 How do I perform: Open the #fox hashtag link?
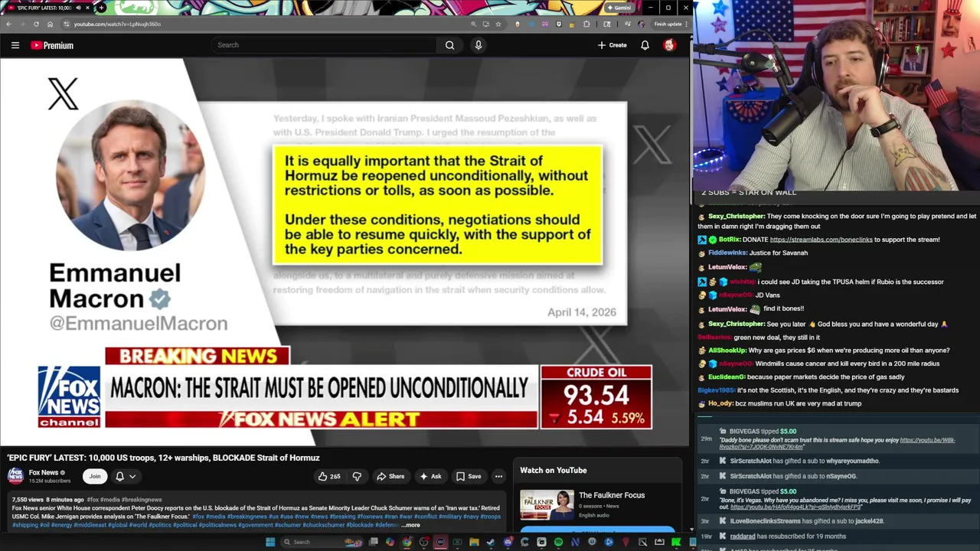coord(93,500)
